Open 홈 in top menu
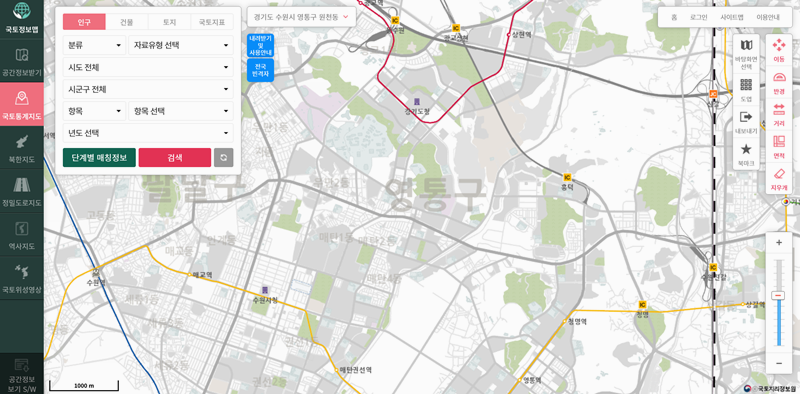The image size is (800, 394). [x=674, y=17]
